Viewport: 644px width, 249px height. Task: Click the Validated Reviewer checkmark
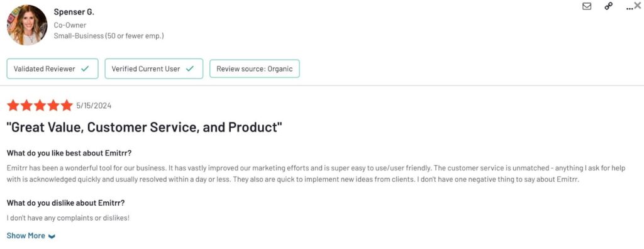tap(85, 69)
